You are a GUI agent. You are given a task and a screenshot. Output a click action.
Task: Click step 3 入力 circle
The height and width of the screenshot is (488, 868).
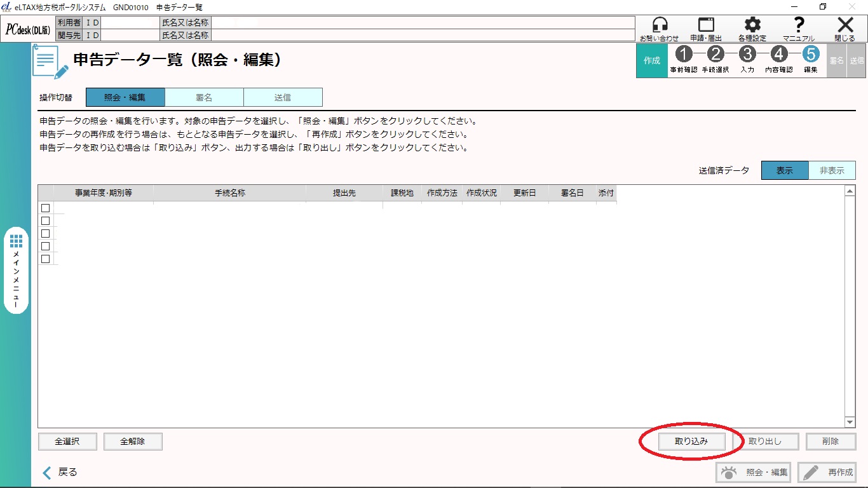pos(748,55)
